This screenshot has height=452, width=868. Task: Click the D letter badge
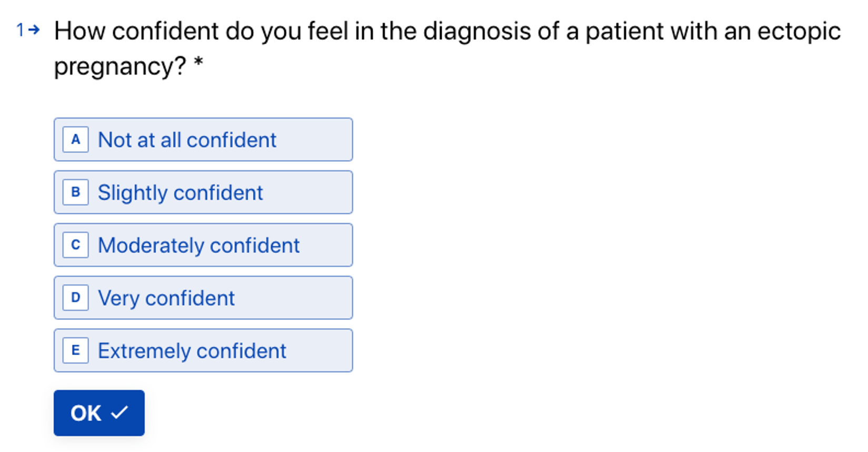pos(75,298)
